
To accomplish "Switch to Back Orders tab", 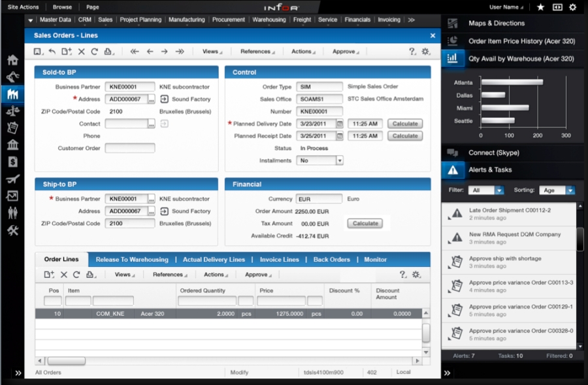I will (x=331, y=260).
